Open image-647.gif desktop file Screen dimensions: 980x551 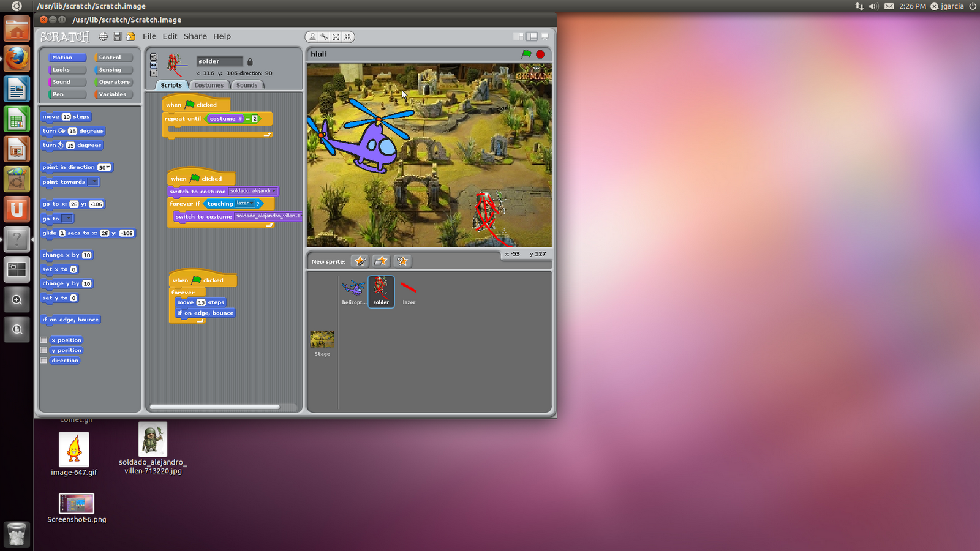74,454
